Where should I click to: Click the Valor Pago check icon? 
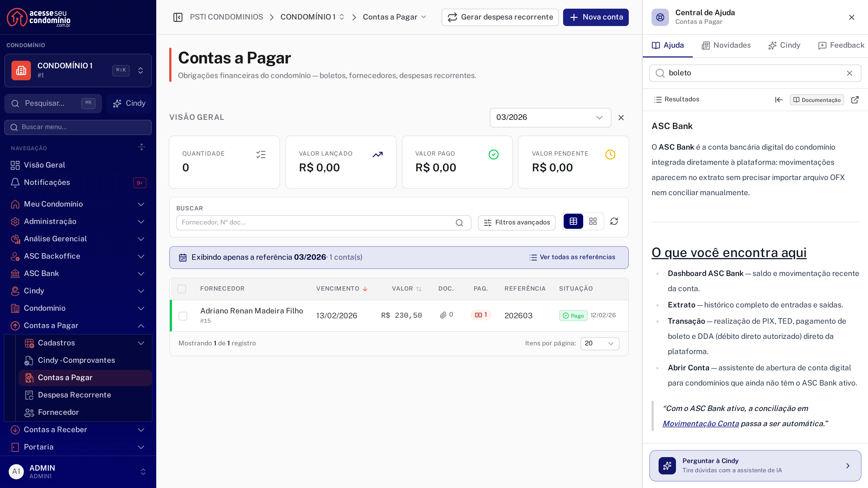point(494,155)
